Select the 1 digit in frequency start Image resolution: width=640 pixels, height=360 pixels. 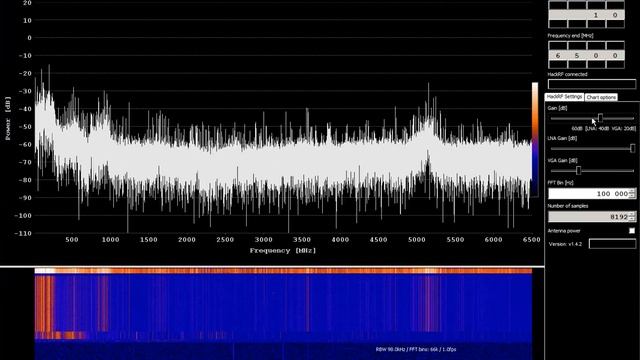[x=596, y=15]
